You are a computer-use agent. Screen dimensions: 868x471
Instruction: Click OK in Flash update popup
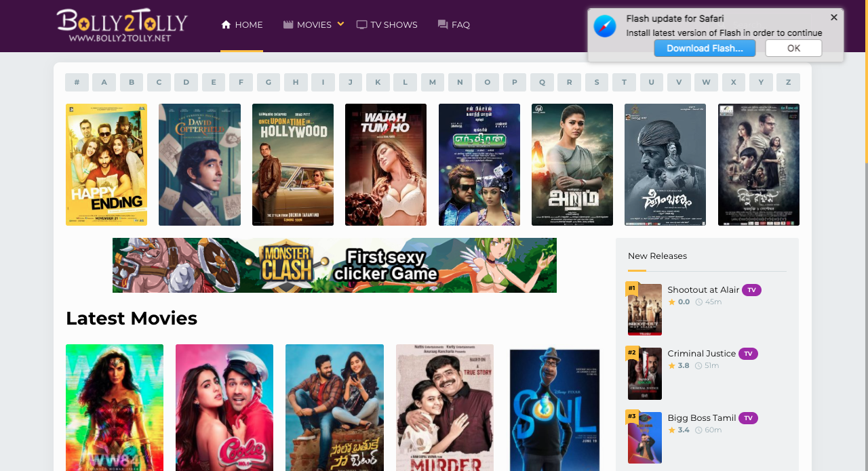pos(793,48)
